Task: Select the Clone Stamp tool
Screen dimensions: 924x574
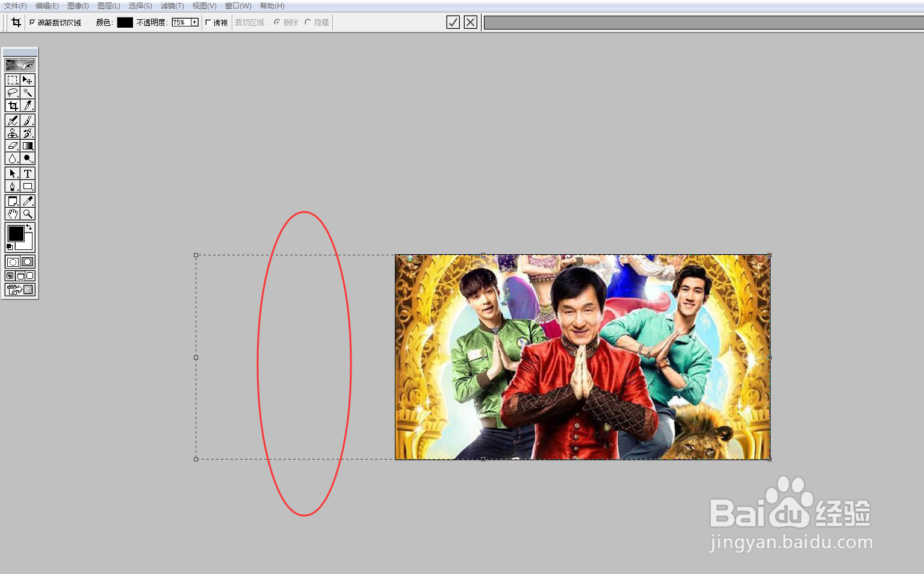Action: (x=13, y=133)
